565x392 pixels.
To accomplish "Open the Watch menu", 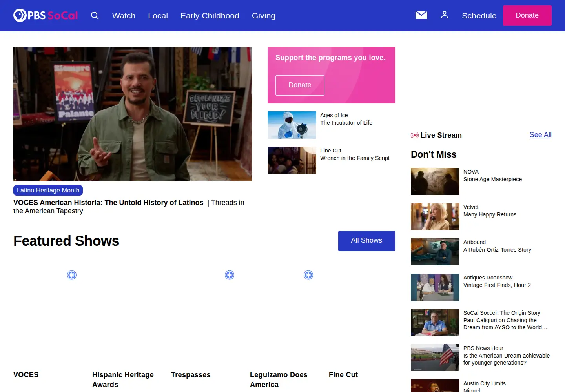I will coord(124,16).
